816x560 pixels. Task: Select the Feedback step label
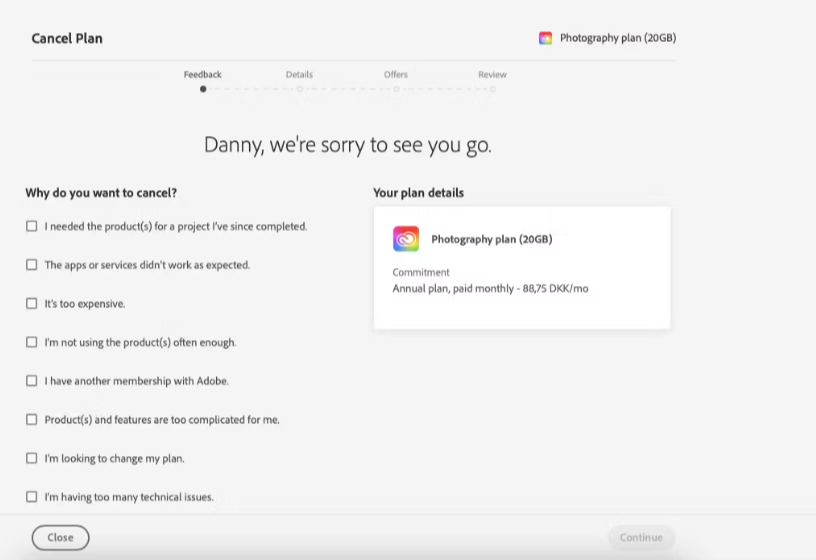202,74
